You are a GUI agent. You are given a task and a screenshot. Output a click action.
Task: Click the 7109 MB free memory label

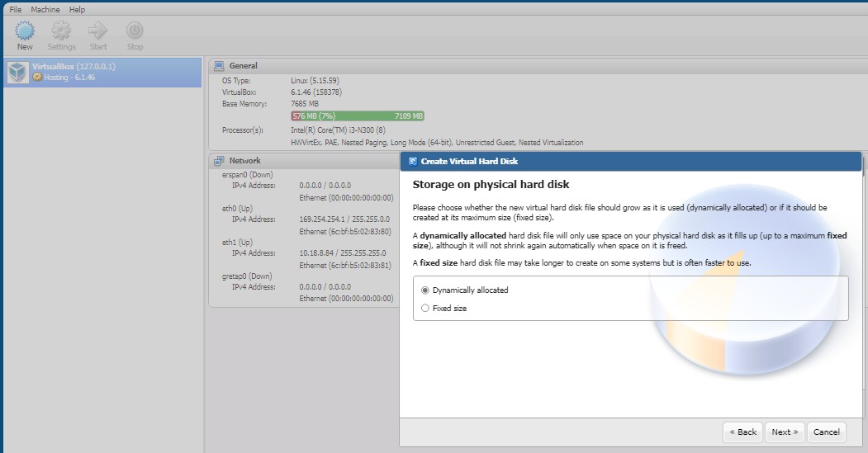tap(409, 116)
